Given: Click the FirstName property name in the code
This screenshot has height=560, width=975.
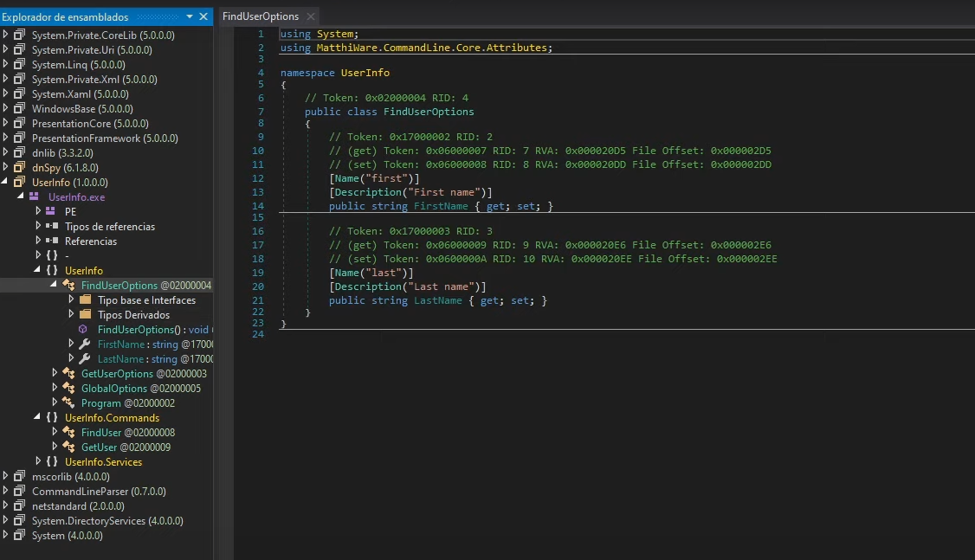Looking at the screenshot, I should click(441, 206).
